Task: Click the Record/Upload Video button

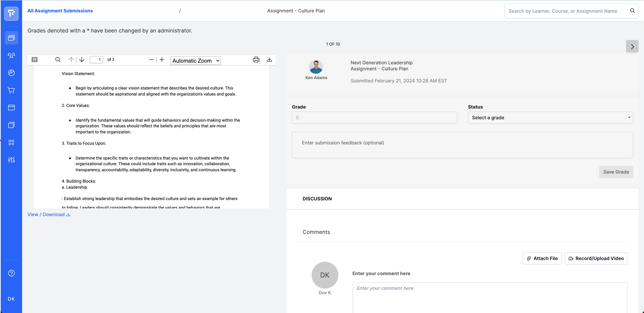Action: click(x=596, y=258)
